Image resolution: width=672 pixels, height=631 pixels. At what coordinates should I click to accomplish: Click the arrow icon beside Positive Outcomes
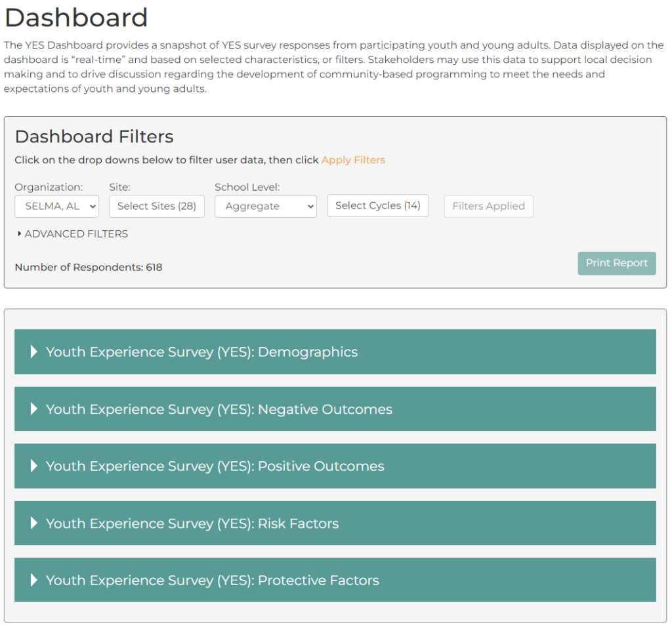33,466
